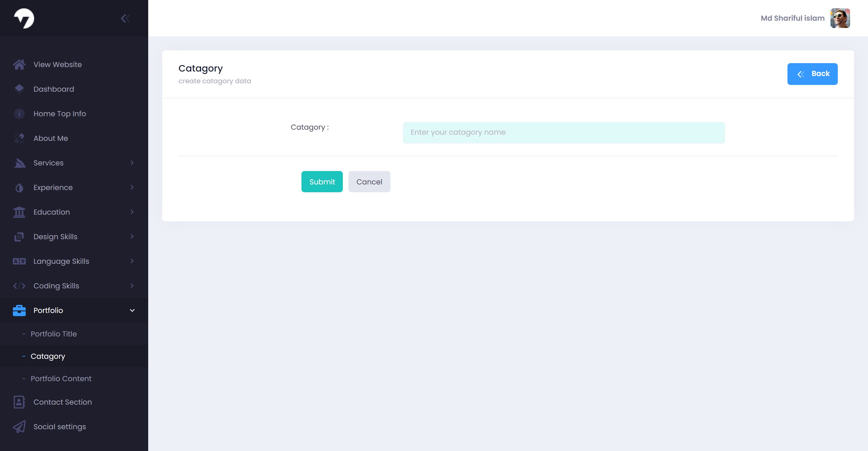Click the blue Back button
868x451 pixels.
812,74
